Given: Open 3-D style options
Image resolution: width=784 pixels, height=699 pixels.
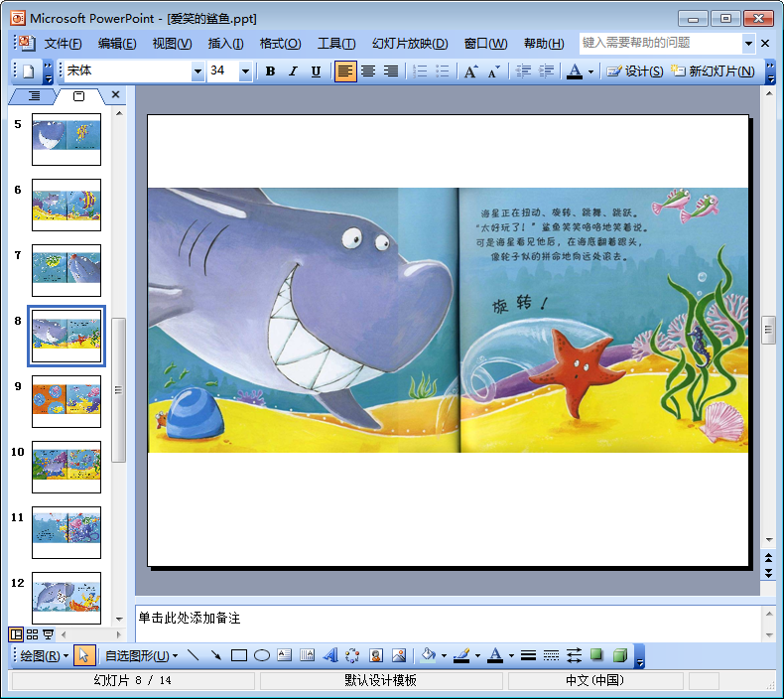Looking at the screenshot, I should [x=620, y=655].
